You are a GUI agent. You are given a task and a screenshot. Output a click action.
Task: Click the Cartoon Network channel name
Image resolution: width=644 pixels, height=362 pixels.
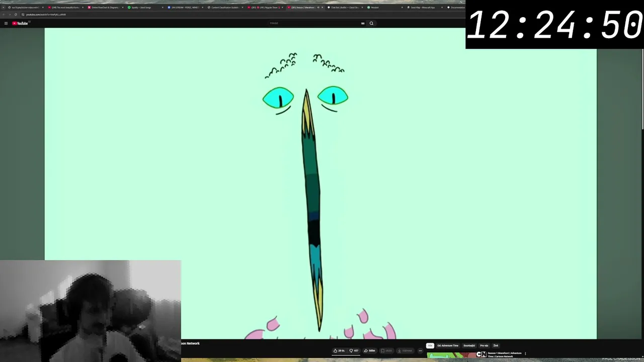[191, 343]
